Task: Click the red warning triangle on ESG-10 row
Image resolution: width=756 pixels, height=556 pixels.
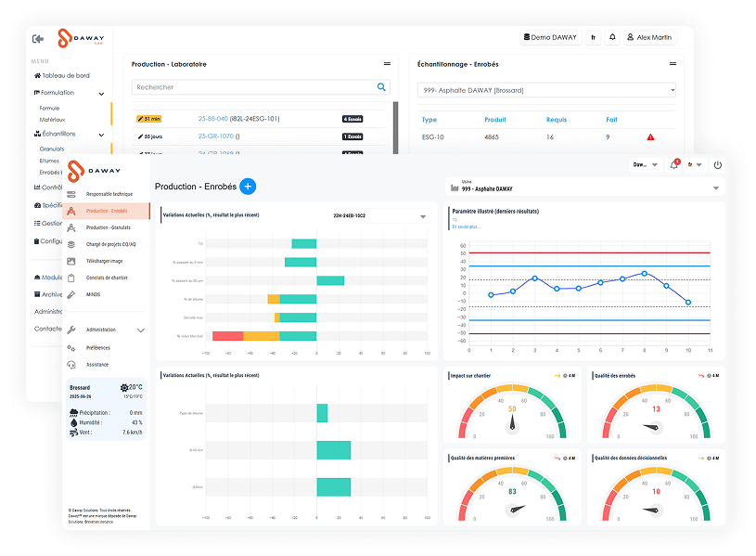Action: coord(650,137)
